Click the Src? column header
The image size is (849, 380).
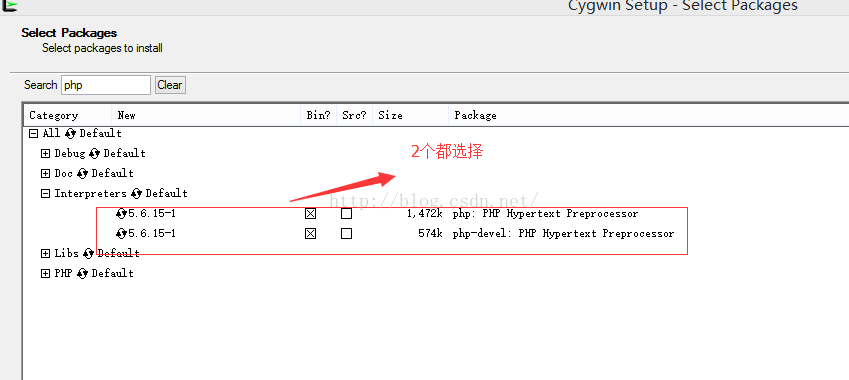pos(354,115)
